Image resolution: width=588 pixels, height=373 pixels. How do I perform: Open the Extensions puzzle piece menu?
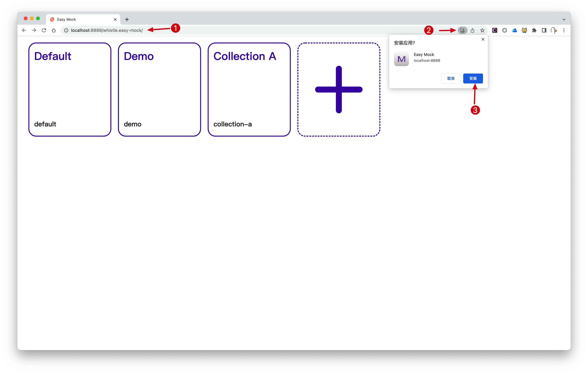(534, 30)
